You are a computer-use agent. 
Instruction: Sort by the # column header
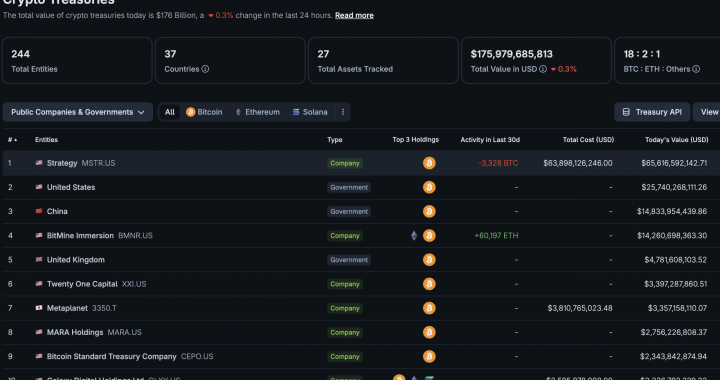(x=12, y=140)
